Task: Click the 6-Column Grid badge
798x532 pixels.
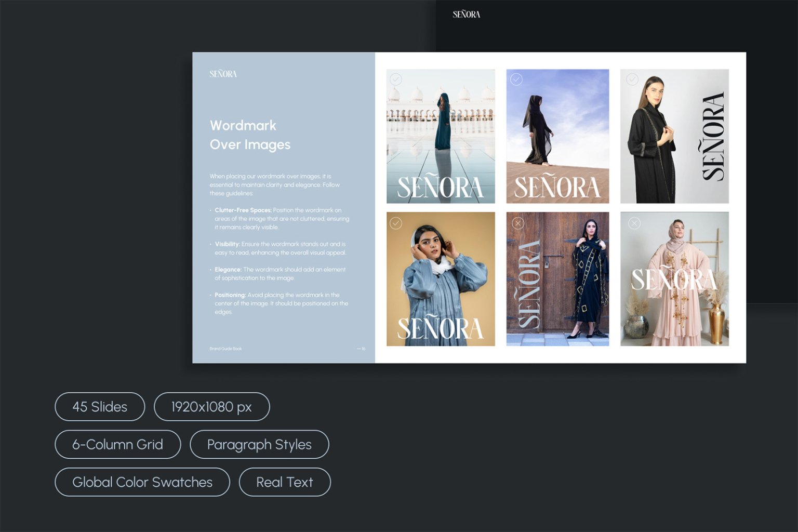Action: tap(117, 444)
